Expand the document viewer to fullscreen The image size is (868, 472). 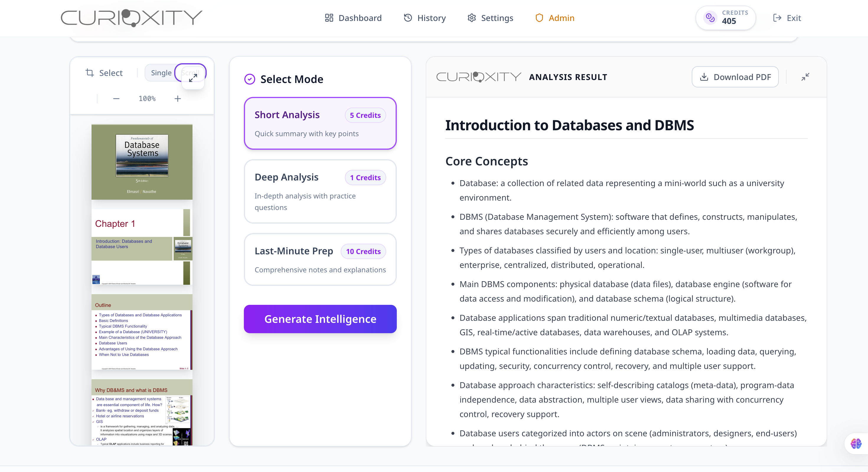(x=193, y=78)
